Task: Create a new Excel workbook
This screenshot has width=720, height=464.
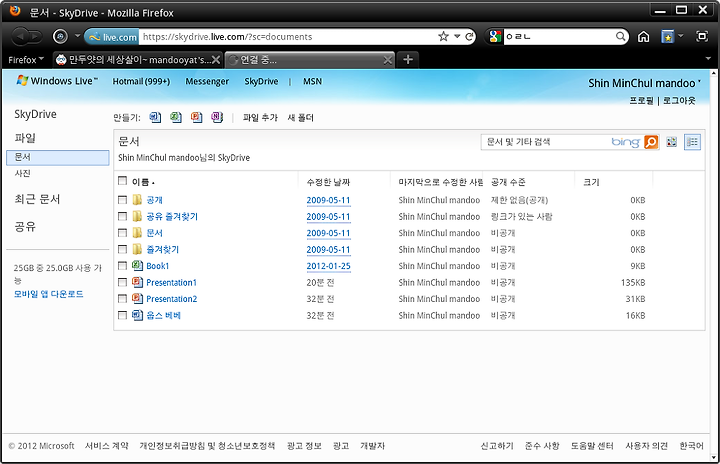Action: click(176, 118)
